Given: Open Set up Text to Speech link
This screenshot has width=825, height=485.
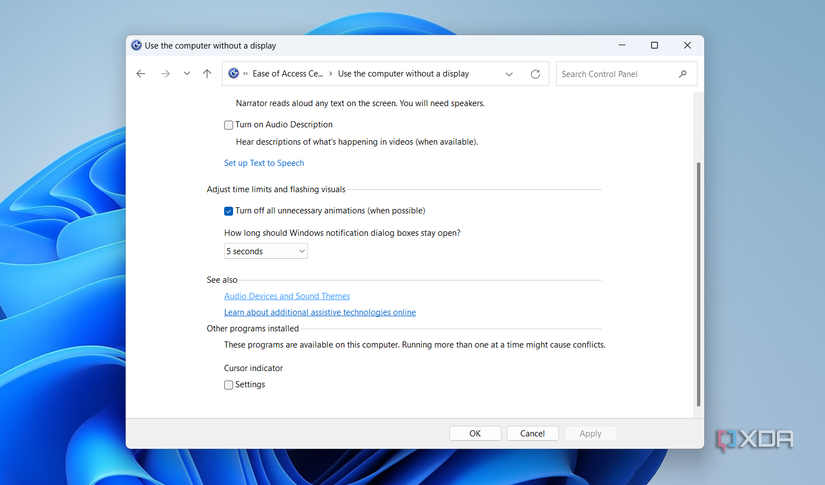Looking at the screenshot, I should pyautogui.click(x=264, y=163).
